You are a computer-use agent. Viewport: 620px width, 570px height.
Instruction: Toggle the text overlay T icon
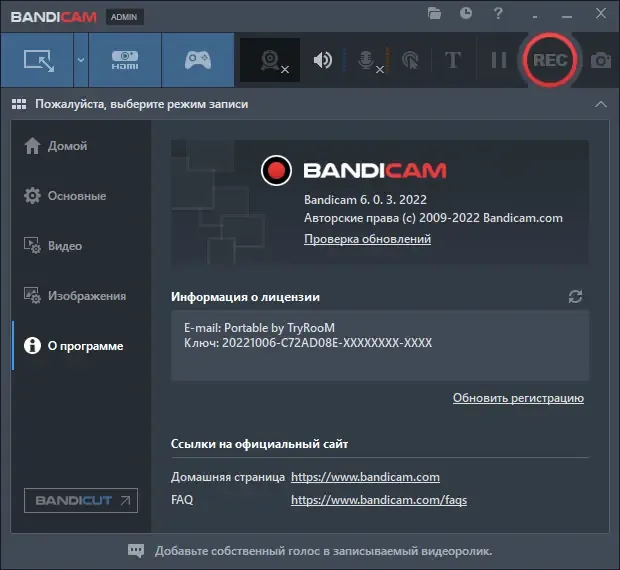(x=453, y=60)
